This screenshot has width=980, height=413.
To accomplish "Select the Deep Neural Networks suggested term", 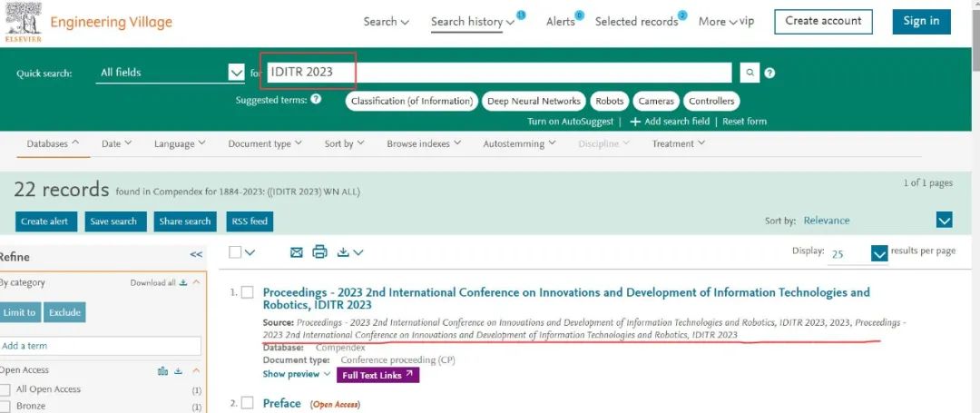I will pyautogui.click(x=534, y=102).
